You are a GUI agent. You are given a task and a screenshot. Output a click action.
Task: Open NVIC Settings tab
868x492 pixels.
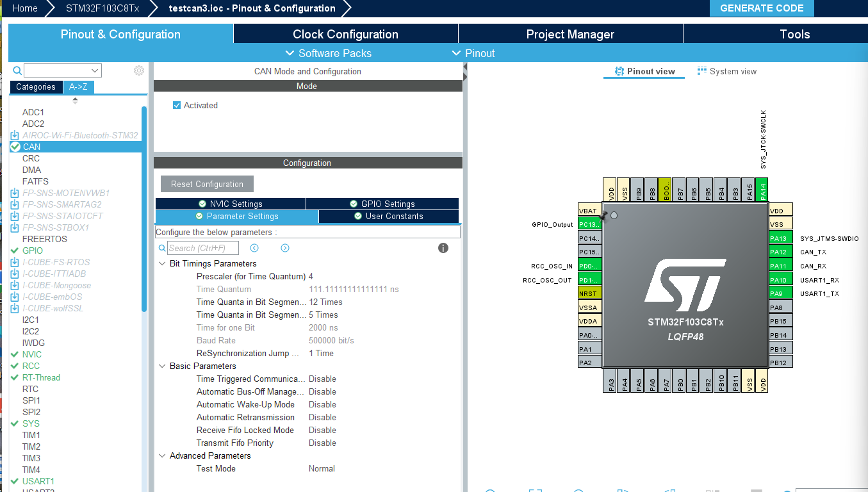(x=231, y=204)
